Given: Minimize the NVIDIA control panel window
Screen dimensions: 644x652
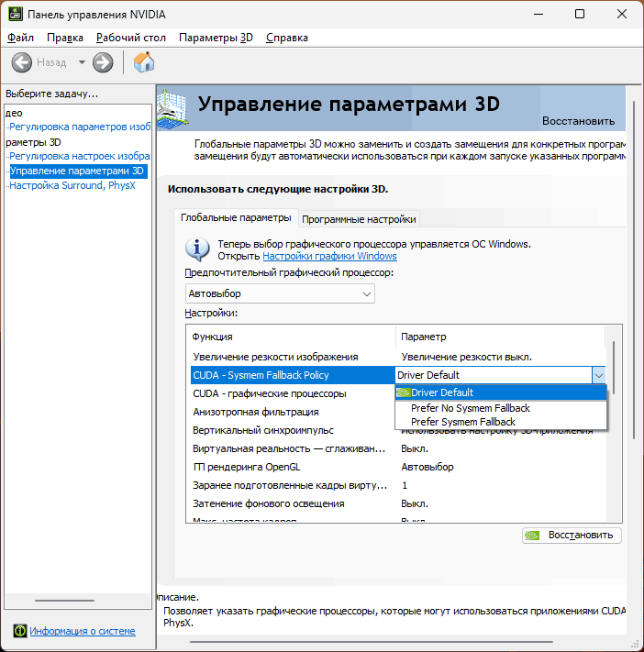Looking at the screenshot, I should 539,14.
